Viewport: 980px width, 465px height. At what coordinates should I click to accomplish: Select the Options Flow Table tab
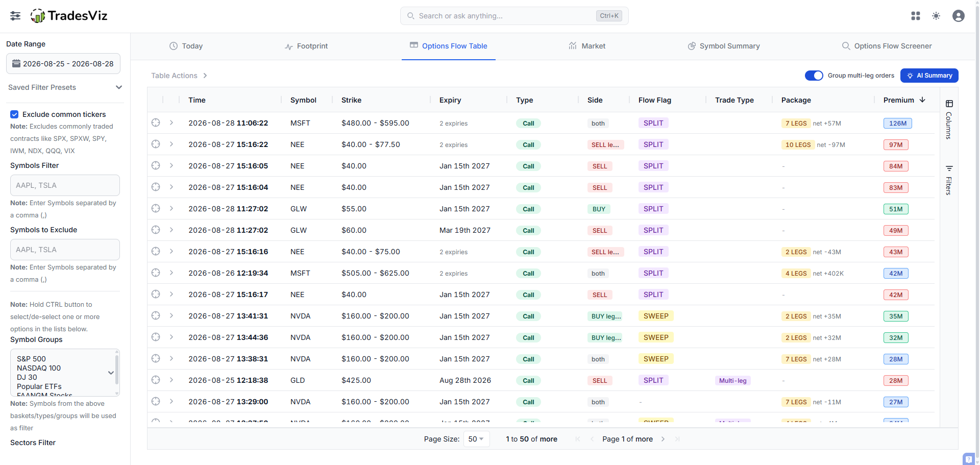click(449, 46)
